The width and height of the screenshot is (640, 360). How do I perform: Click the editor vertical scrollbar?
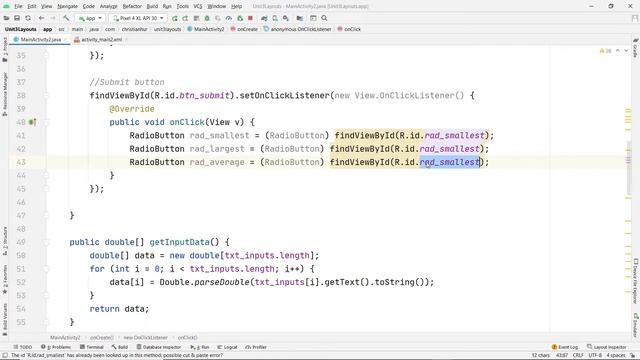[x=628, y=168]
